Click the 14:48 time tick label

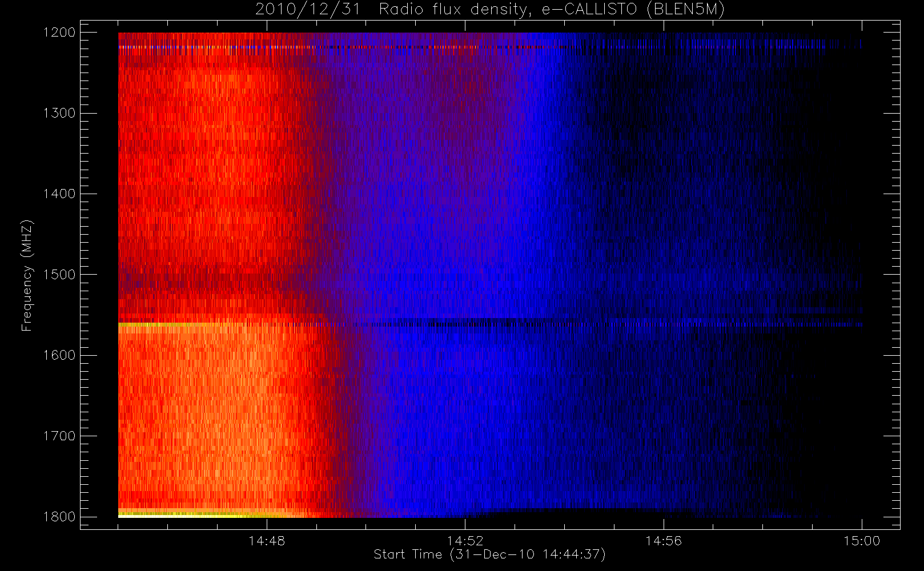click(x=267, y=541)
